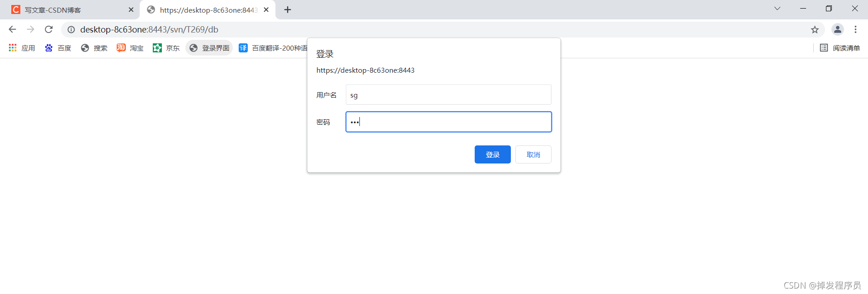Switch to the 写文章-CSDN博客 tab
Screen dimensions: 868x294
tap(70, 9)
